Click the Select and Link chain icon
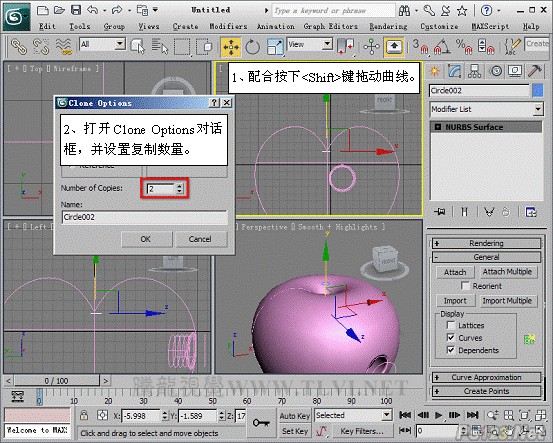Viewport: 553px width, 443px height. tap(19, 47)
